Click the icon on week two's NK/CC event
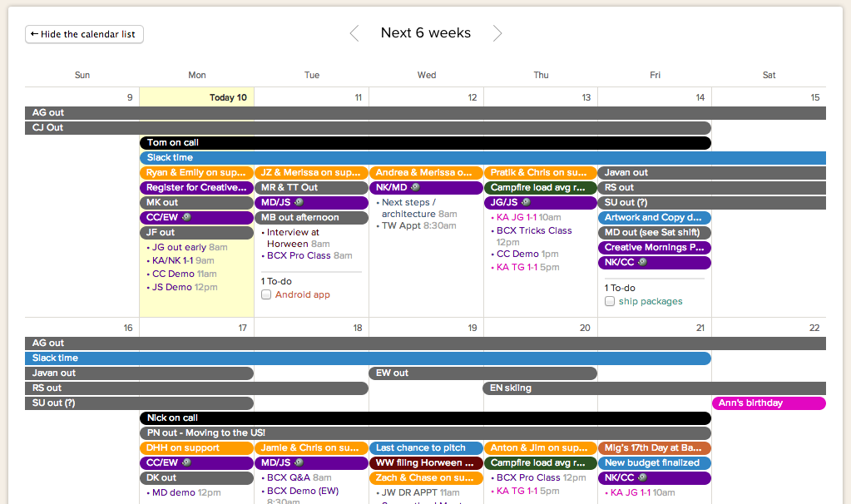 tap(641, 477)
